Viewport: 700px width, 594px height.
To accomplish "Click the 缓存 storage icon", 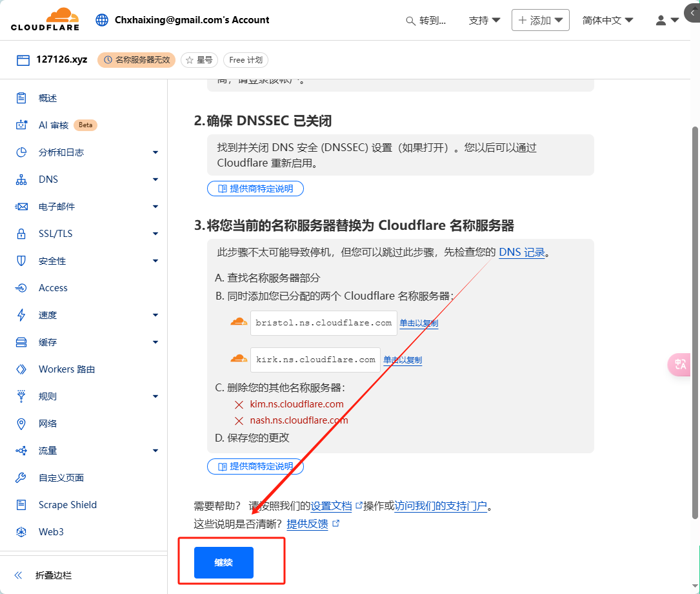I will (21, 342).
